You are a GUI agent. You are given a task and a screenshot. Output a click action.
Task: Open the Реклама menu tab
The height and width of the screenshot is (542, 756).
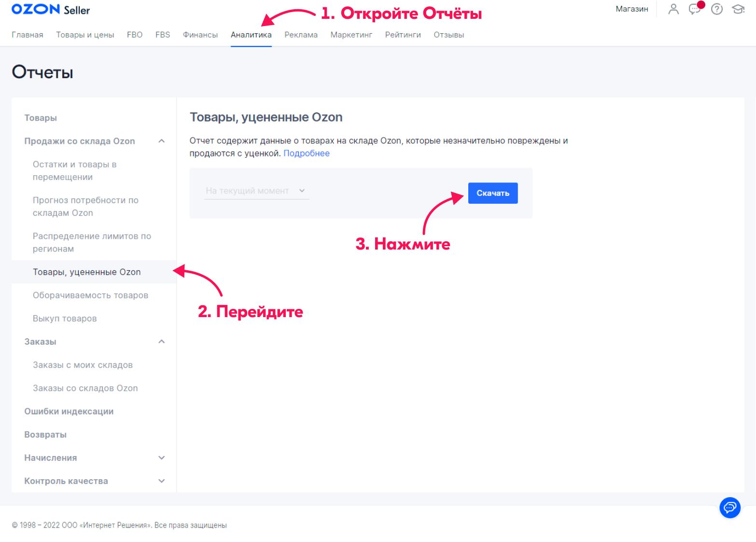301,35
